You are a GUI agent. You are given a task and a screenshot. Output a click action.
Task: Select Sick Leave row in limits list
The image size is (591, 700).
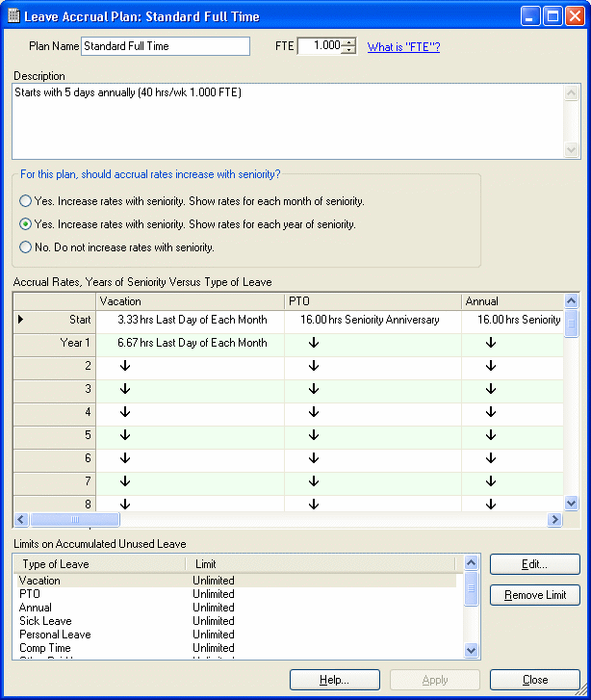[x=46, y=621]
